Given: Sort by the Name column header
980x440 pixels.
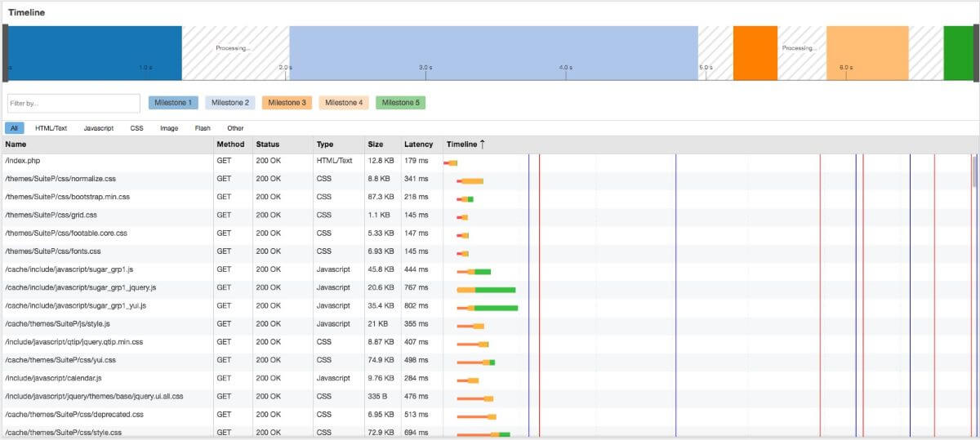Looking at the screenshot, I should [107, 144].
